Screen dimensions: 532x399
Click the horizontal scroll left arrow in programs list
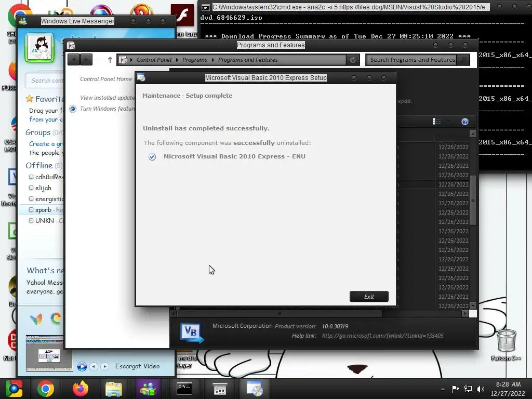tap(174, 313)
